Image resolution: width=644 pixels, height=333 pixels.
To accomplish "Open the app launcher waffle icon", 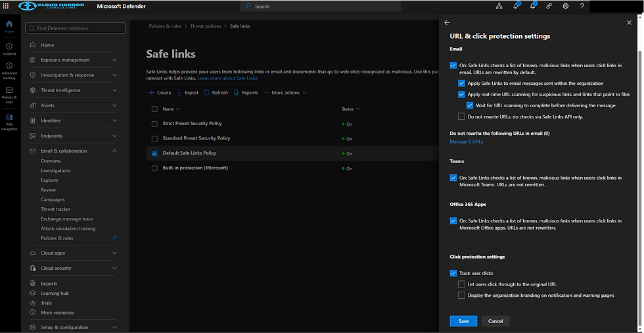I will (x=6, y=6).
